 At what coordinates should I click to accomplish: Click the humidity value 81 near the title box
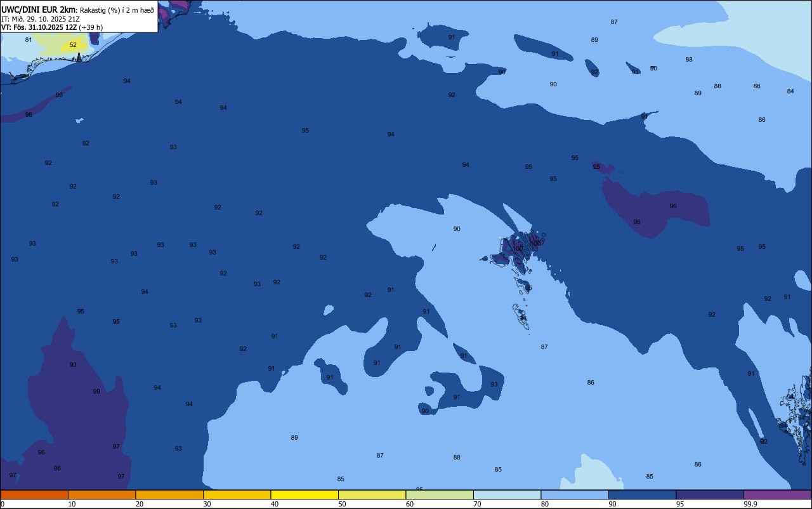[x=29, y=40]
